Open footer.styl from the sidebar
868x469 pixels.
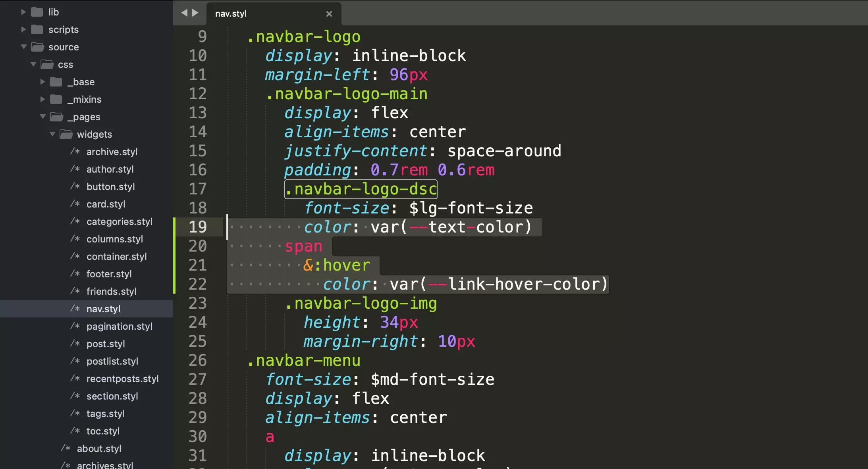tap(109, 273)
